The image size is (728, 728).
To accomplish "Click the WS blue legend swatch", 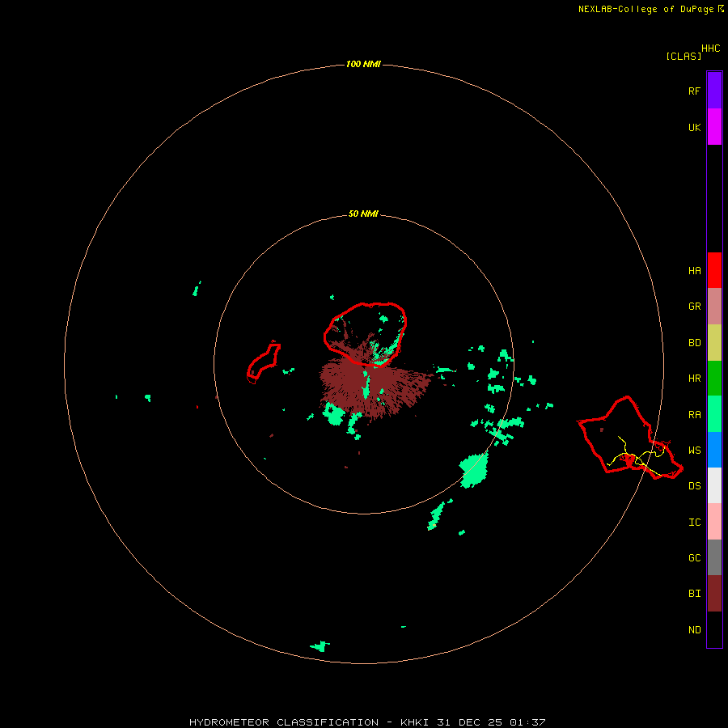I will [714, 450].
